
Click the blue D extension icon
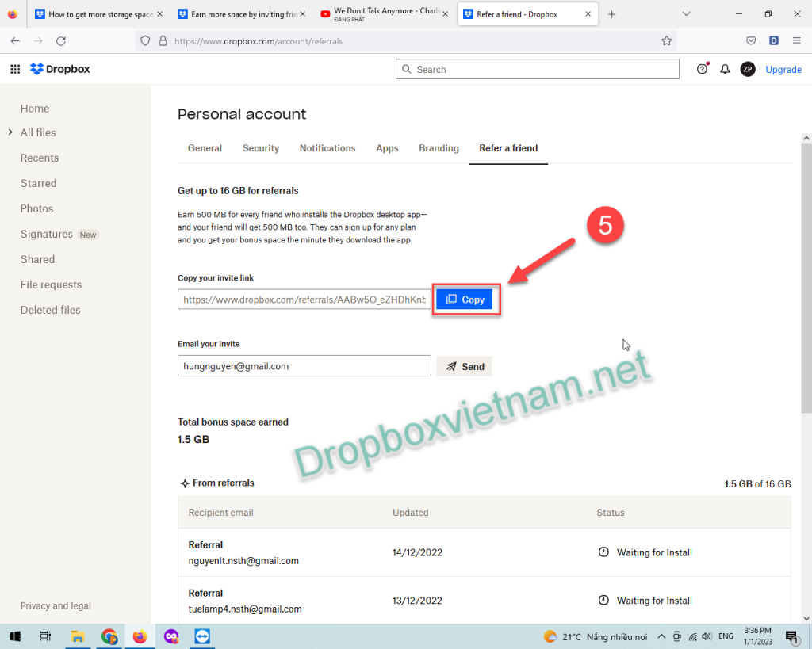774,41
